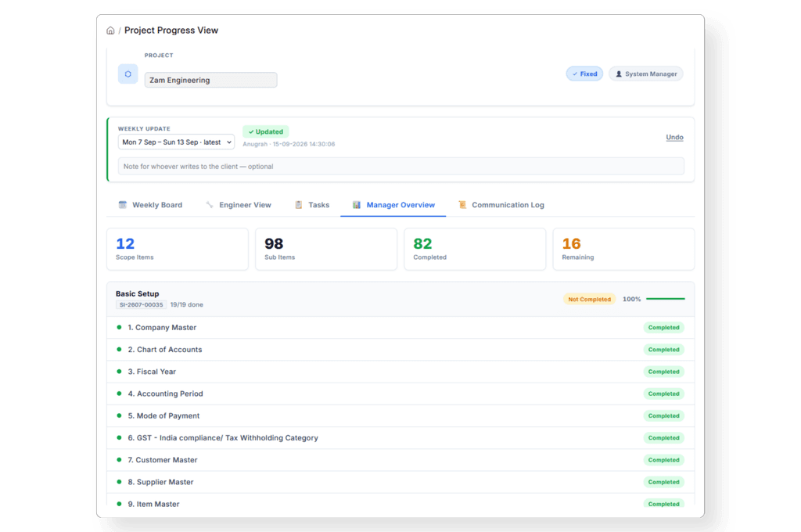Click the Manager Overview chart icon

(357, 205)
